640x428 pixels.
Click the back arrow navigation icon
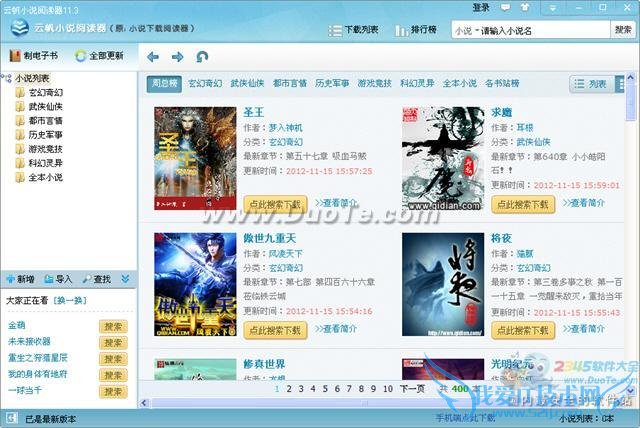153,57
